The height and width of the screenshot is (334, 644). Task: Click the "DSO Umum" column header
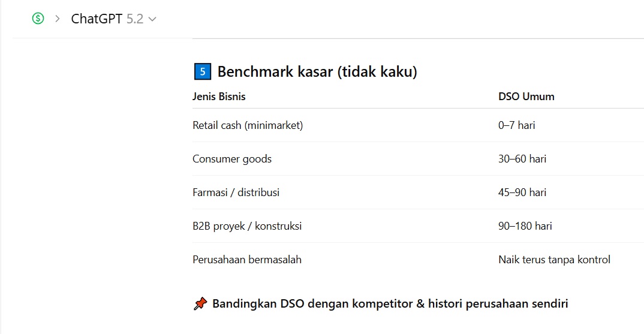pyautogui.click(x=526, y=97)
